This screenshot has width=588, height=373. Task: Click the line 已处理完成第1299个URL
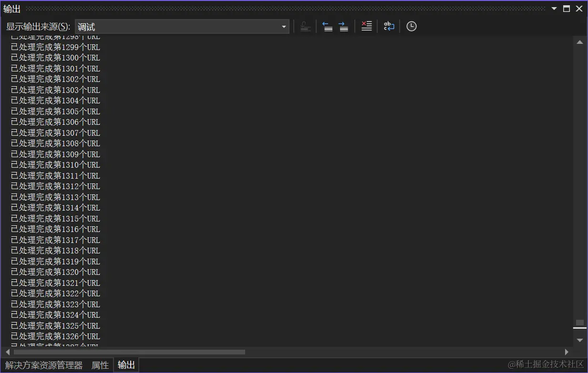(55, 47)
